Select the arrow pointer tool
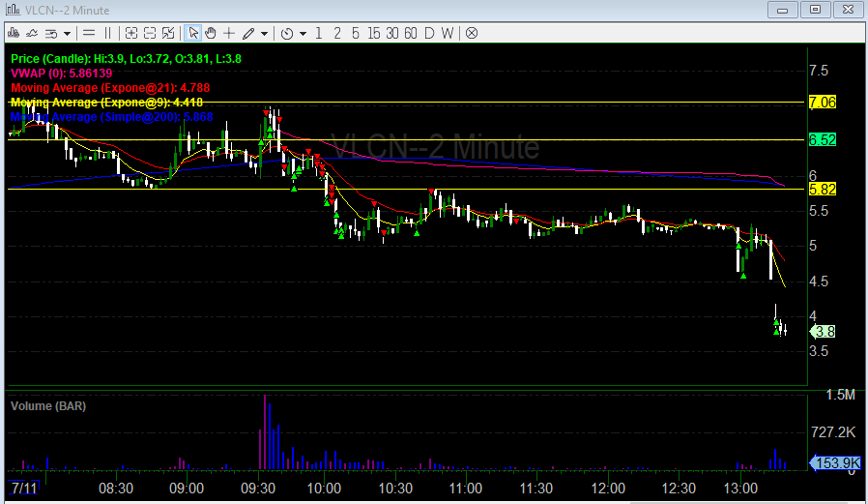 coord(192,33)
